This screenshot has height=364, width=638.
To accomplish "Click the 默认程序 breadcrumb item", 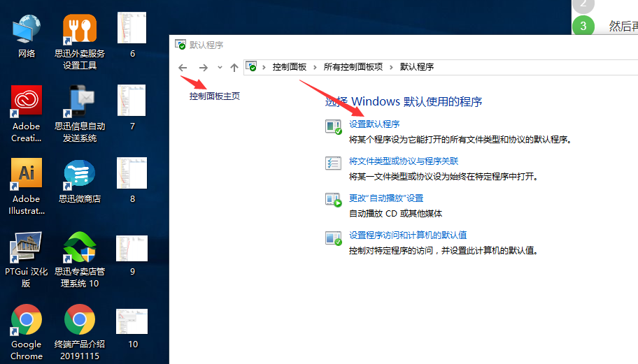I will click(417, 67).
